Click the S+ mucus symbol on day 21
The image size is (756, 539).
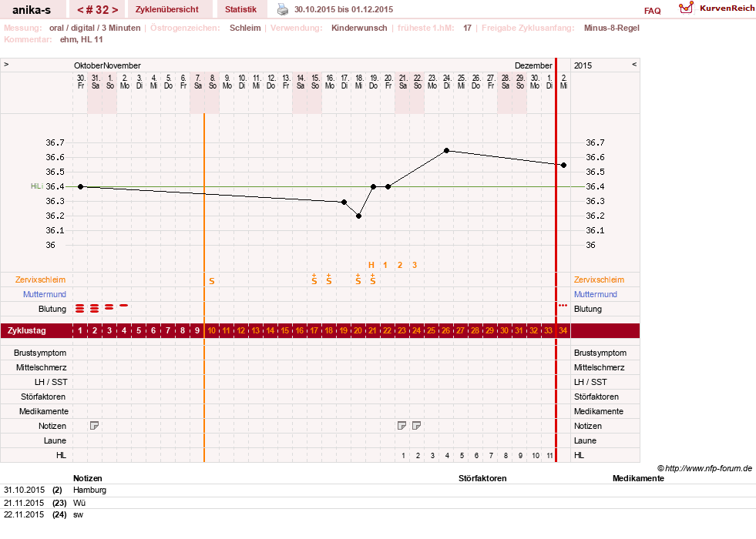(373, 280)
